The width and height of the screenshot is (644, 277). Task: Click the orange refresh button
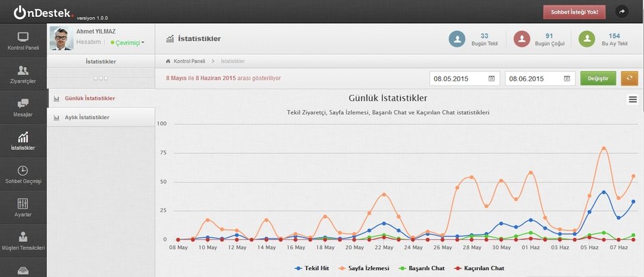coord(629,78)
